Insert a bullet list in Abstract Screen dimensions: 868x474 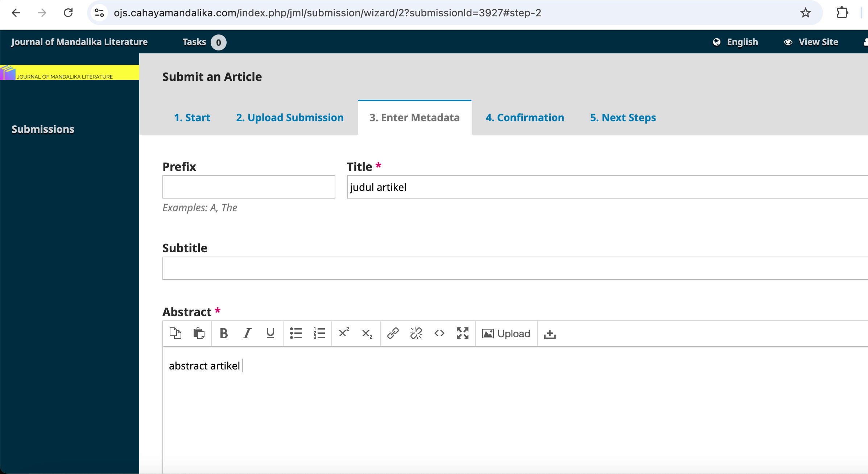coord(296,333)
